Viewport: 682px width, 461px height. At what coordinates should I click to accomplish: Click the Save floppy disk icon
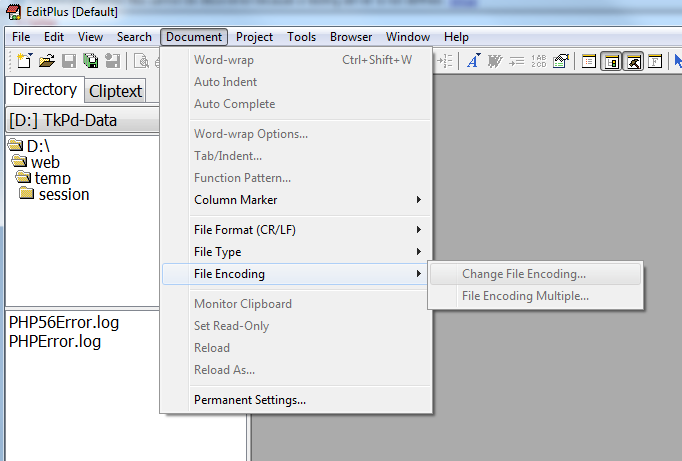click(69, 60)
